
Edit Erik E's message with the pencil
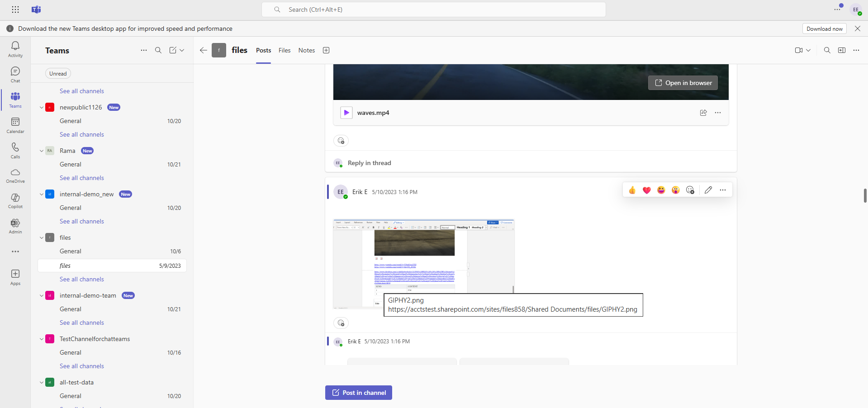click(708, 190)
